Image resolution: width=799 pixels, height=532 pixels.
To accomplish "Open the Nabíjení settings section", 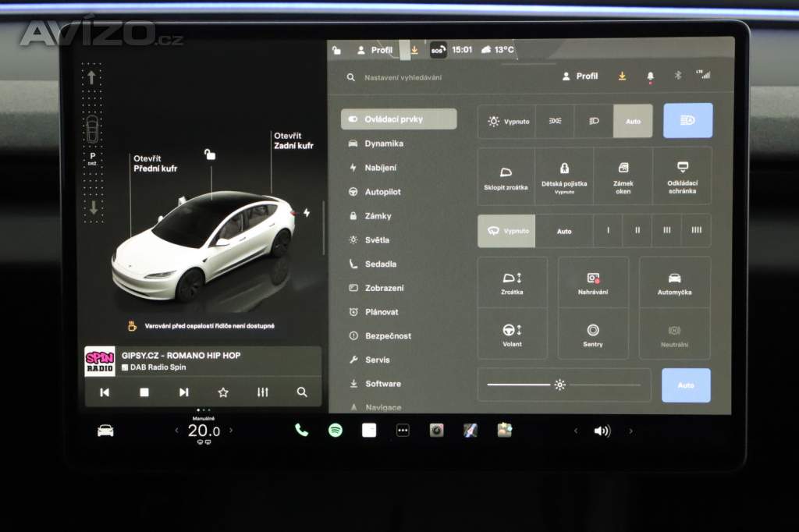I will point(382,168).
